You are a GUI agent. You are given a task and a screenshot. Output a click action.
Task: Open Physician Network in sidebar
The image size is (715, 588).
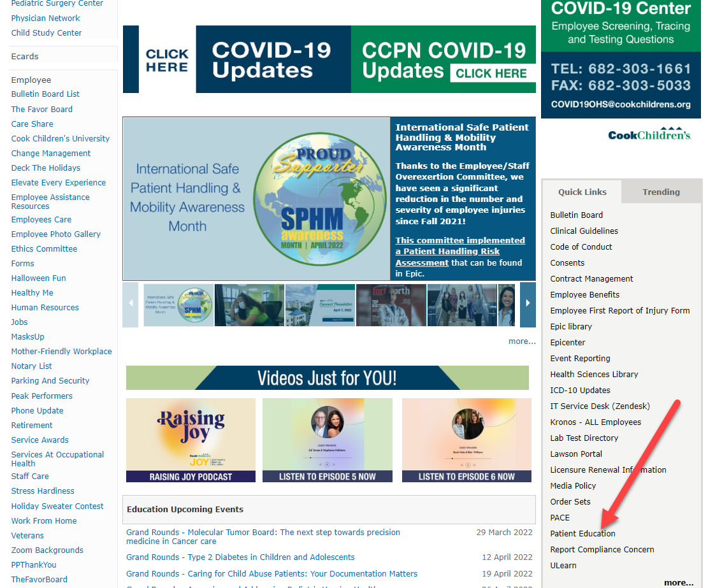[x=46, y=18]
